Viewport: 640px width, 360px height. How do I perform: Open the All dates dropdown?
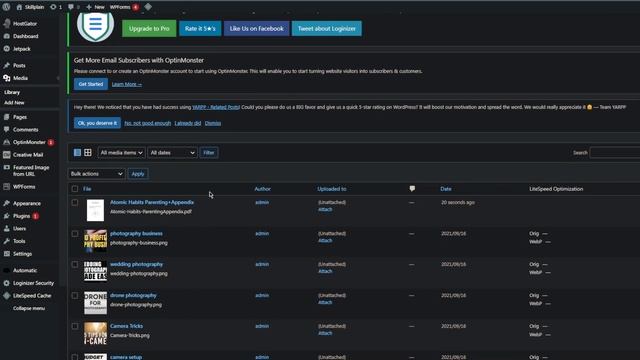click(x=172, y=153)
